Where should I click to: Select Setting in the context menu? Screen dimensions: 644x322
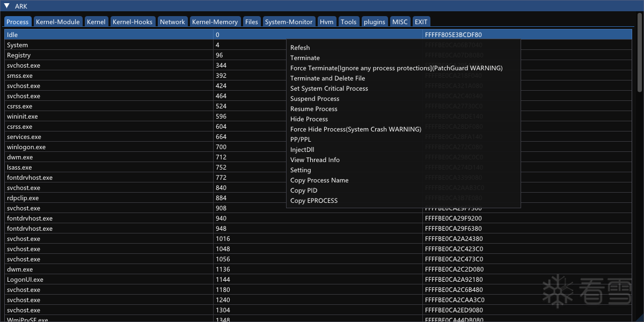301,170
